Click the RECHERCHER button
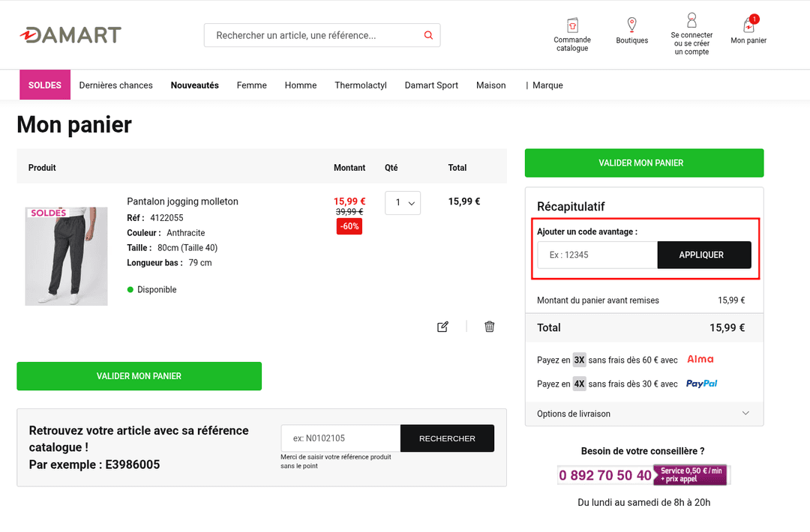Viewport: 810px width, 532px height. click(447, 438)
